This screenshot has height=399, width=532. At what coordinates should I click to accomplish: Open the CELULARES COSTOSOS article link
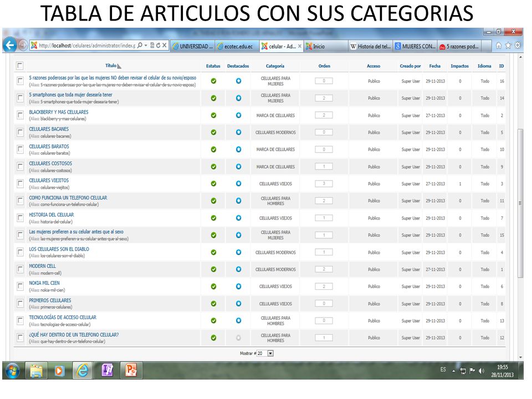point(50,163)
